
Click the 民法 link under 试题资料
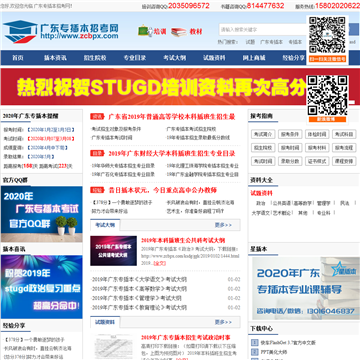pyautogui.click(x=344, y=203)
